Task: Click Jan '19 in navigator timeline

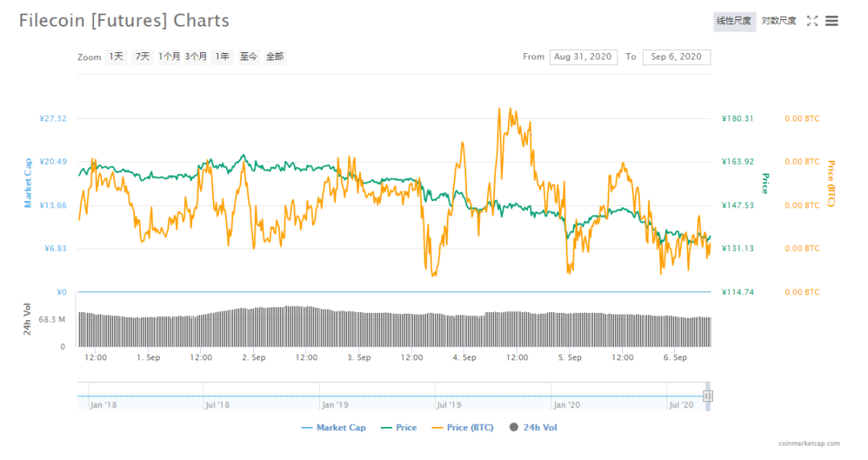Action: click(335, 405)
